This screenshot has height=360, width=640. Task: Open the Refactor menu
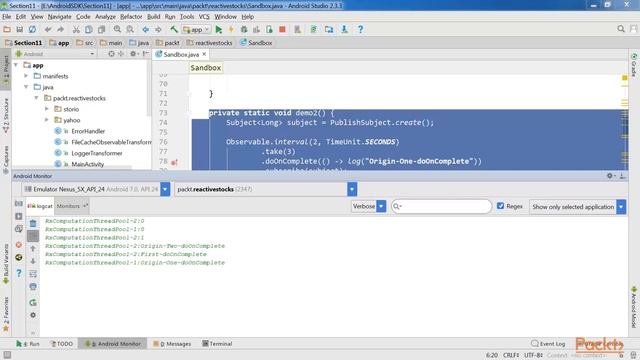pyautogui.click(x=131, y=17)
